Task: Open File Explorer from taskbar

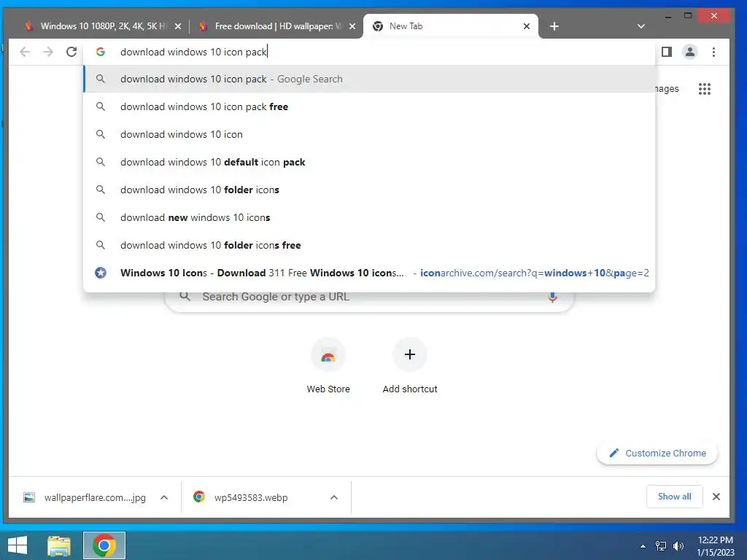Action: tap(58, 545)
